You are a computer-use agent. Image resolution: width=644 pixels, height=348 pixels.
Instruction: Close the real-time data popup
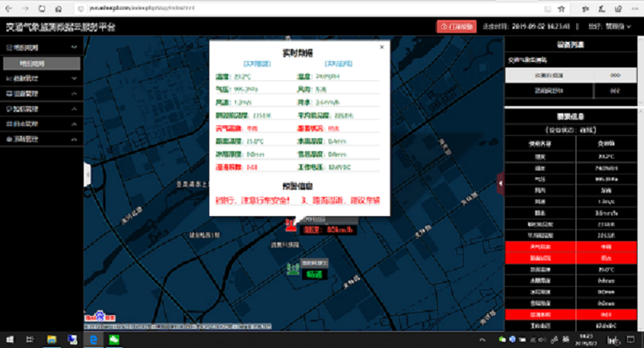(381, 47)
